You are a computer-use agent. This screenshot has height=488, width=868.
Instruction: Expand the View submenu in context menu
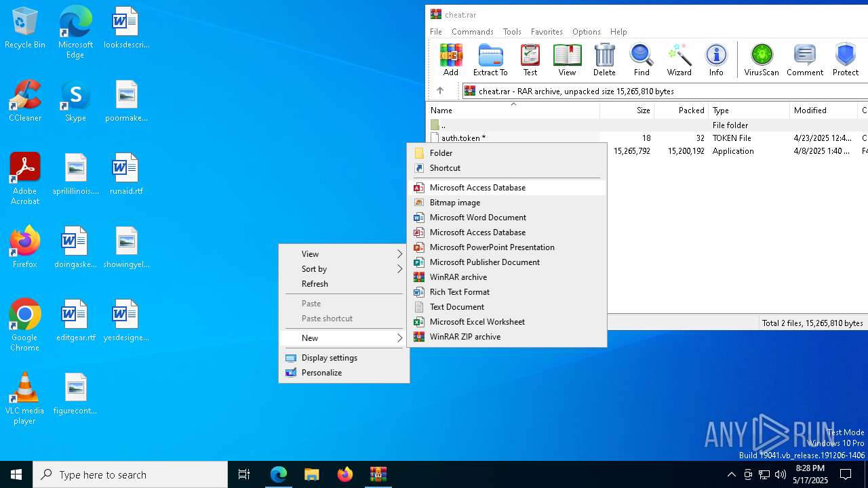tap(344, 254)
